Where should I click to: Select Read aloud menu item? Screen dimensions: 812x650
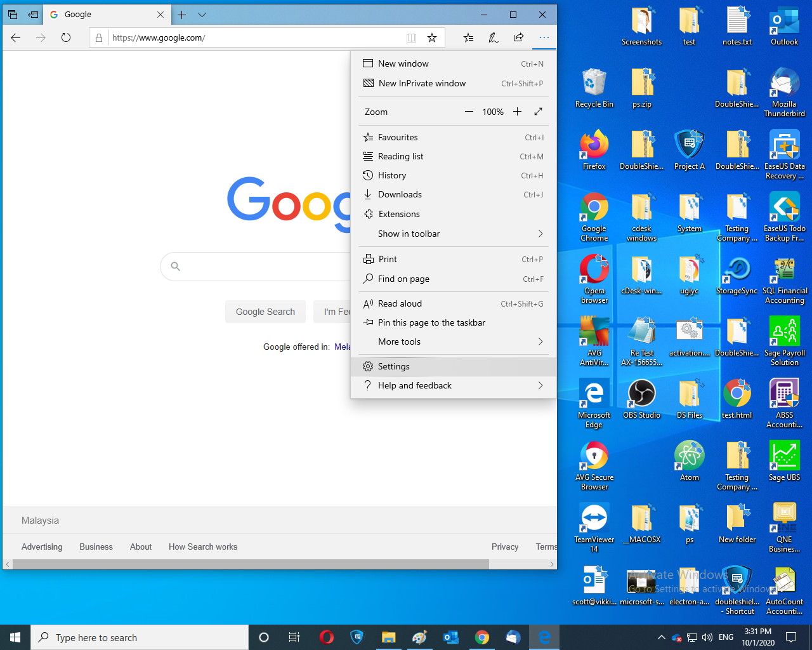click(454, 303)
